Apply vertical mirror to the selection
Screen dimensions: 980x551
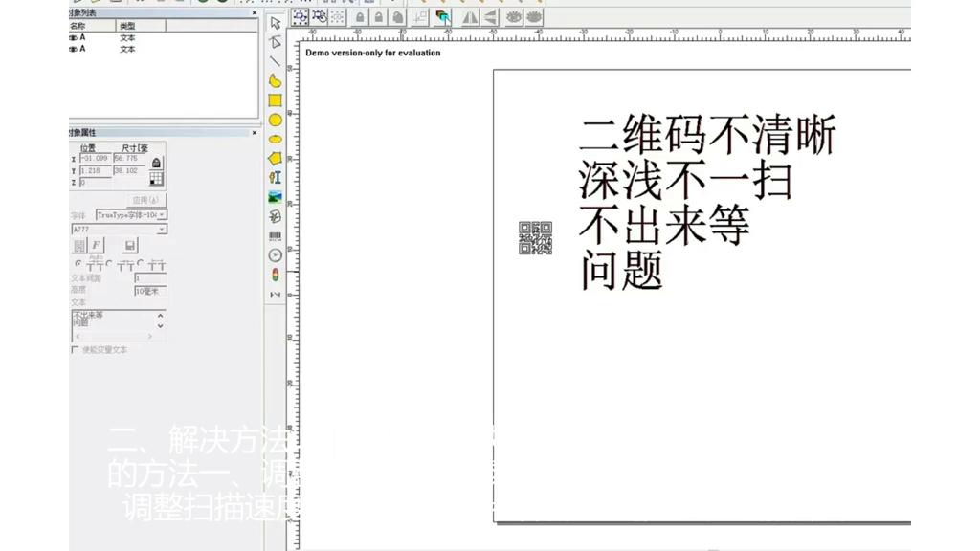[491, 17]
